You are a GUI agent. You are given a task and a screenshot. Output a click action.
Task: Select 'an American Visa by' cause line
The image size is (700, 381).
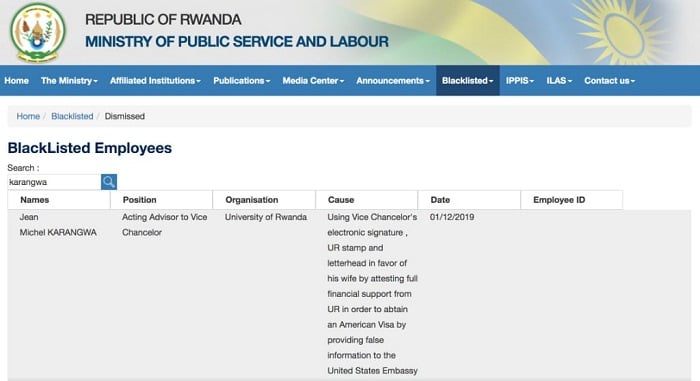(x=367, y=325)
